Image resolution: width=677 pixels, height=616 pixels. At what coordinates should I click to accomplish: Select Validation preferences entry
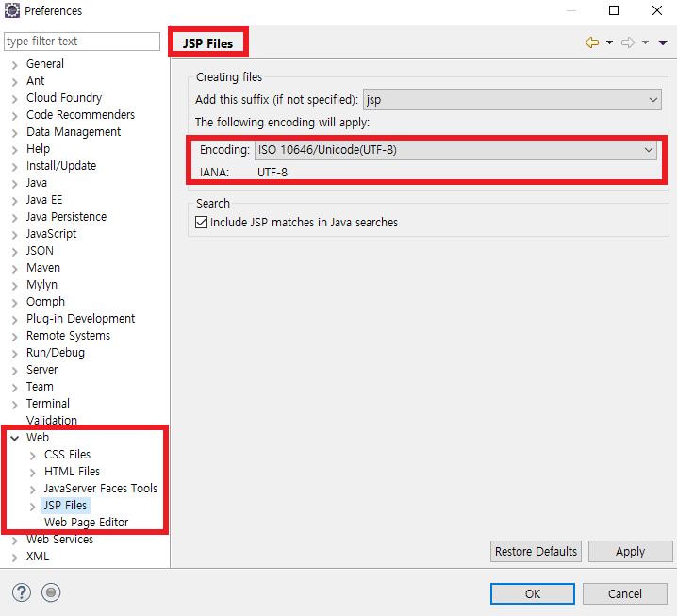coord(51,420)
